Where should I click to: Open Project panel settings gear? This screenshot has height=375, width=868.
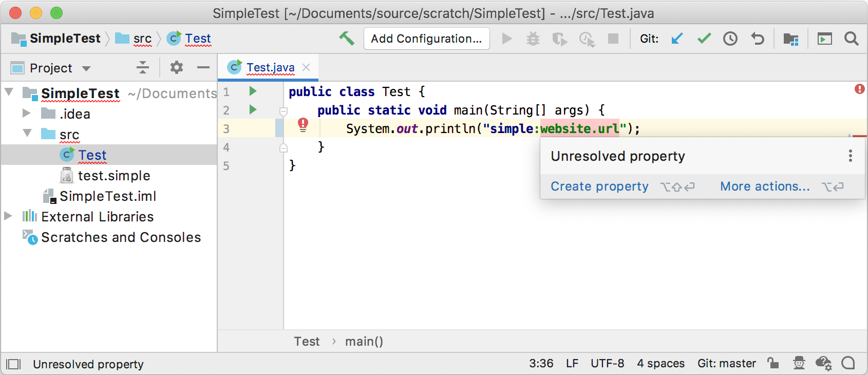tap(177, 67)
